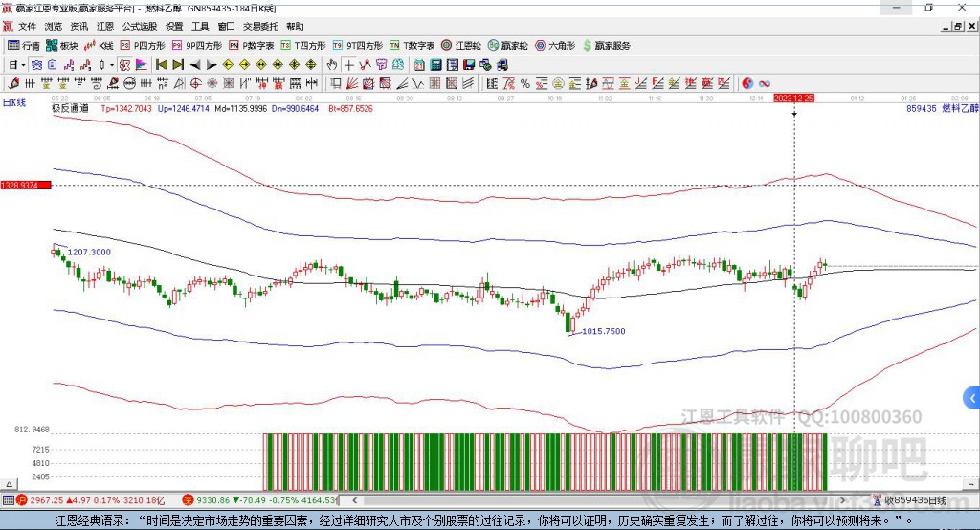Expand the candlestick style dropdown arrow
980x530 pixels.
(112, 65)
